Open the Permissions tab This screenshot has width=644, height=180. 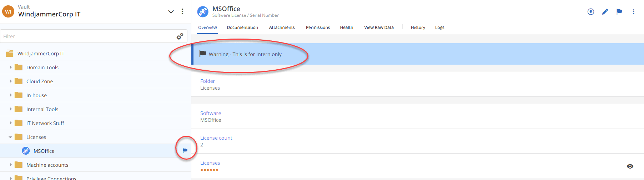point(318,27)
